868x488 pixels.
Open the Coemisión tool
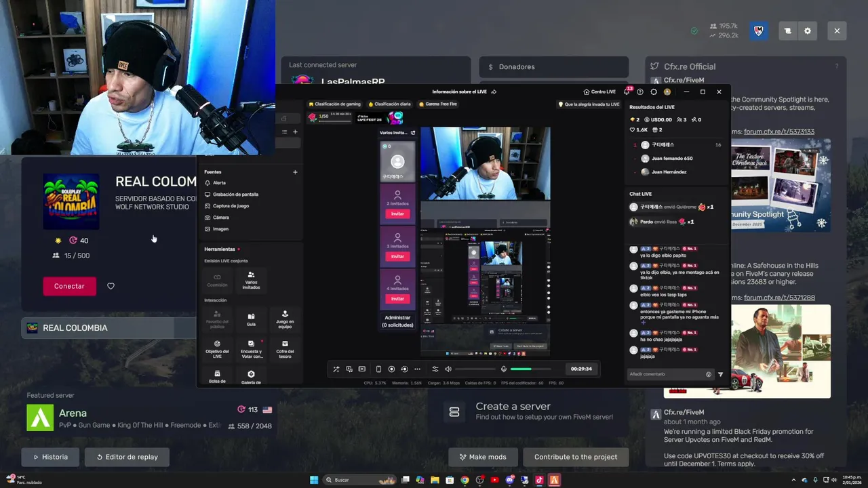(x=217, y=280)
